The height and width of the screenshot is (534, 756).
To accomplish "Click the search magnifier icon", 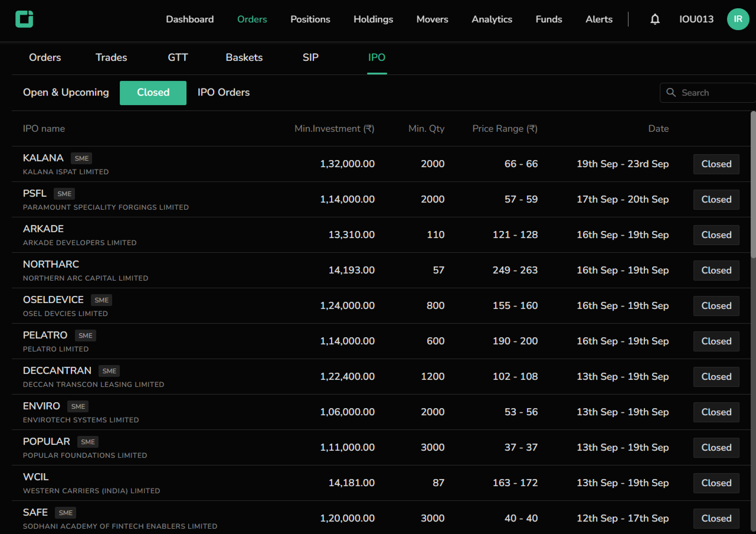I will coord(671,93).
